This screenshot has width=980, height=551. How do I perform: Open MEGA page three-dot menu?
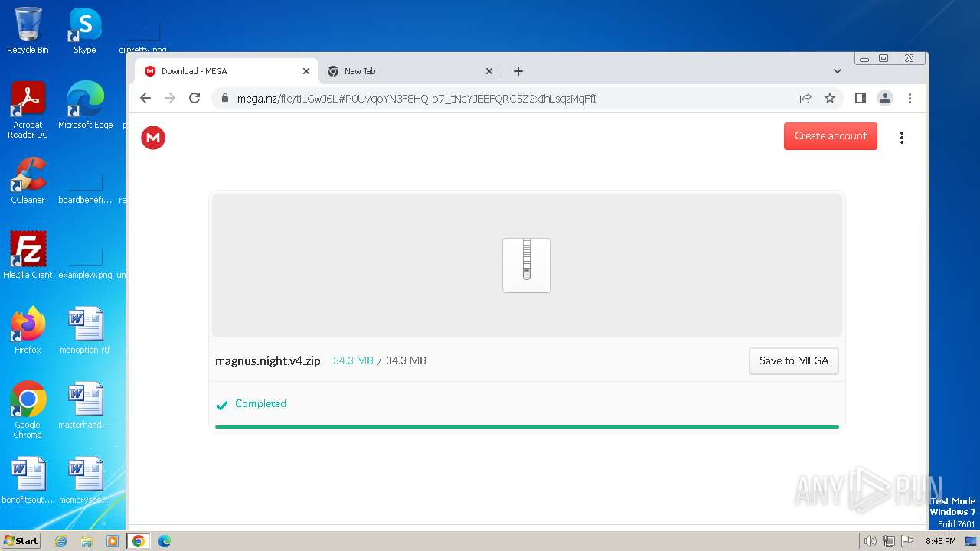point(902,138)
